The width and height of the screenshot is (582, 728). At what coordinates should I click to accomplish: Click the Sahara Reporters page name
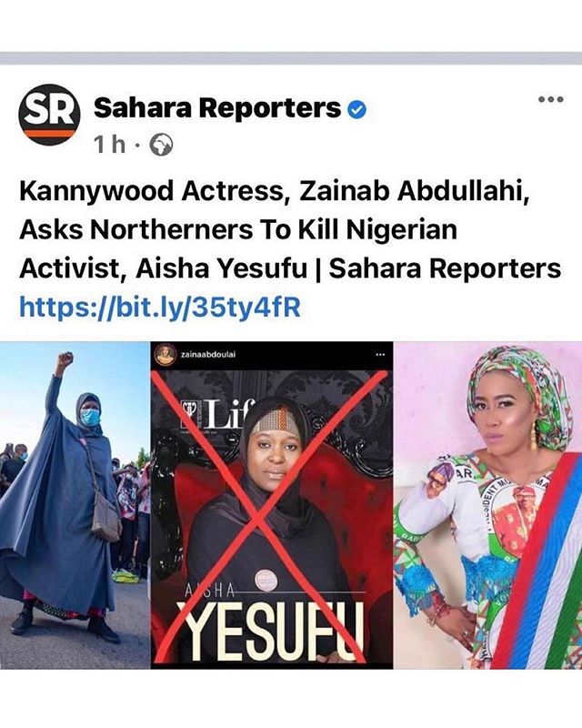pos(217,108)
